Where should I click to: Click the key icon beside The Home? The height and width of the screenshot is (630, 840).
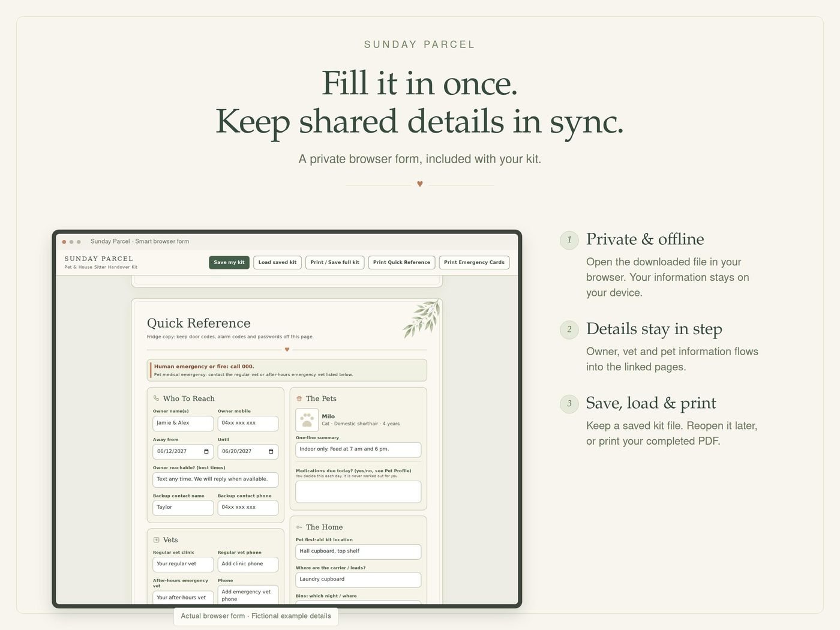click(299, 527)
